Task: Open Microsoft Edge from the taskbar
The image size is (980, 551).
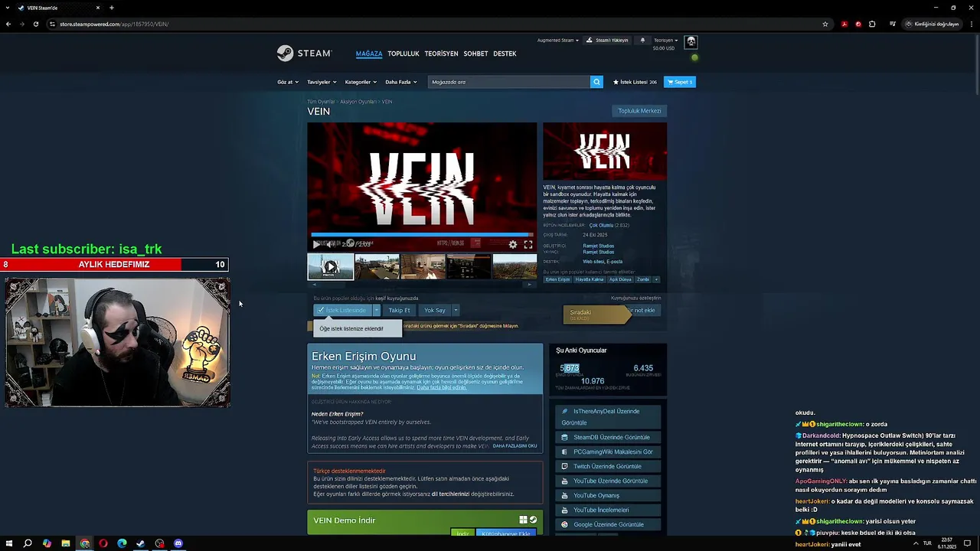Action: point(122,543)
